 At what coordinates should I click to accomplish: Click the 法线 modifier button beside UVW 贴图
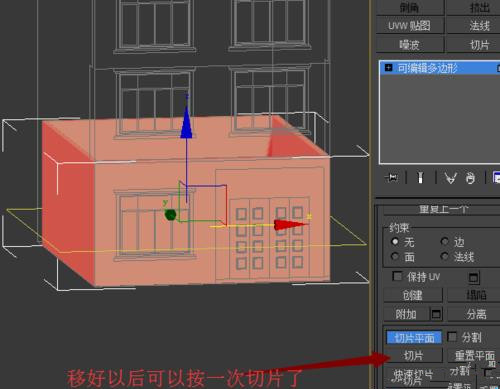coord(473,26)
